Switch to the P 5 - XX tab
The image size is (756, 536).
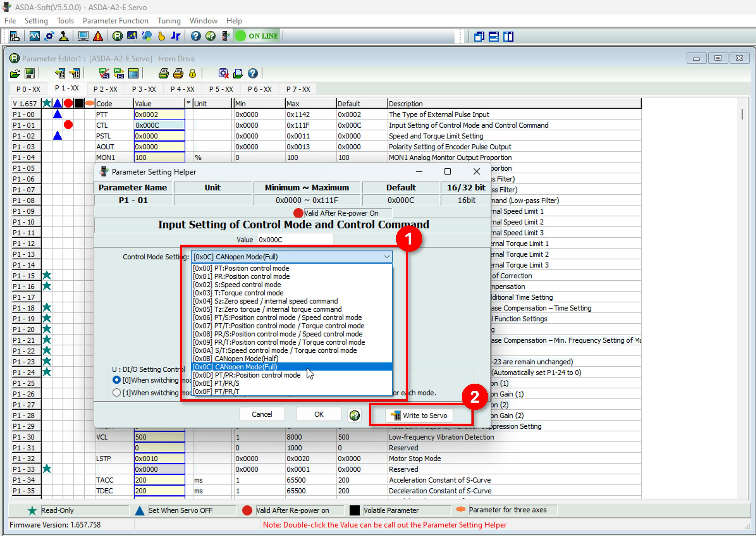click(221, 89)
